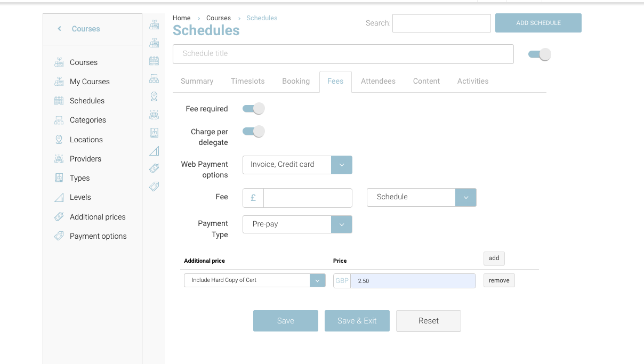Click the back chevron beside Courses header
644x364 pixels.
click(x=60, y=29)
